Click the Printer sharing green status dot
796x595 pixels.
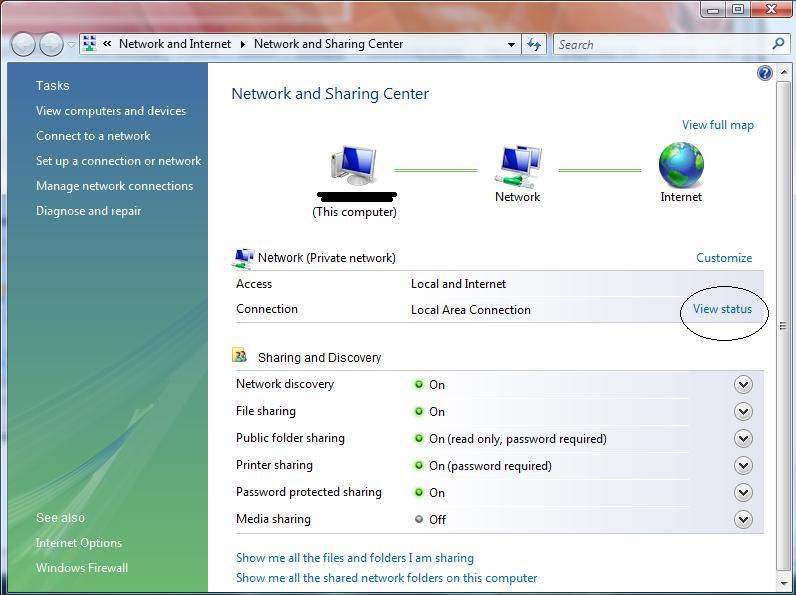(419, 465)
